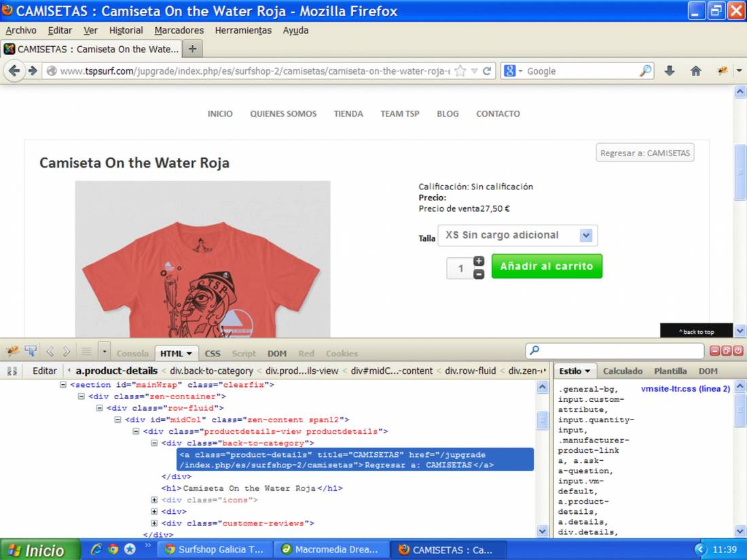Click the search magnifier in Google box
747x560 pixels.
click(645, 71)
